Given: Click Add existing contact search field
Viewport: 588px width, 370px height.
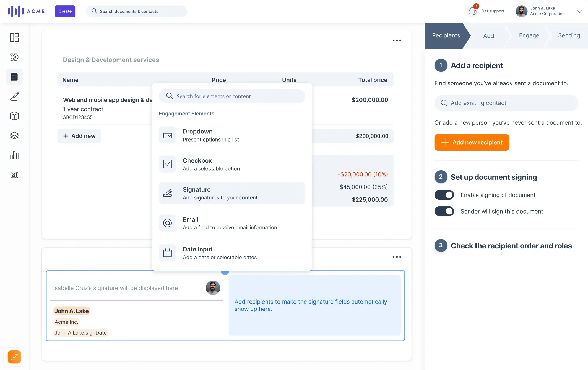Looking at the screenshot, I should pyautogui.click(x=506, y=103).
